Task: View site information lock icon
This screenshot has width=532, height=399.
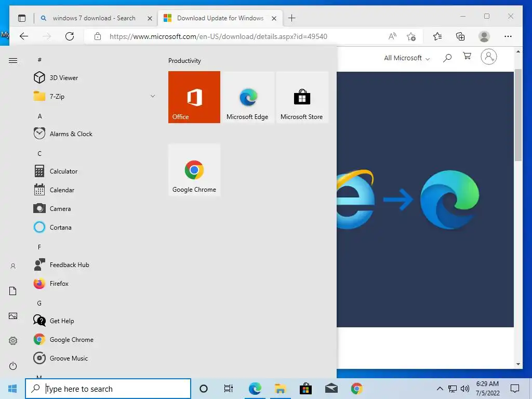Action: point(98,36)
